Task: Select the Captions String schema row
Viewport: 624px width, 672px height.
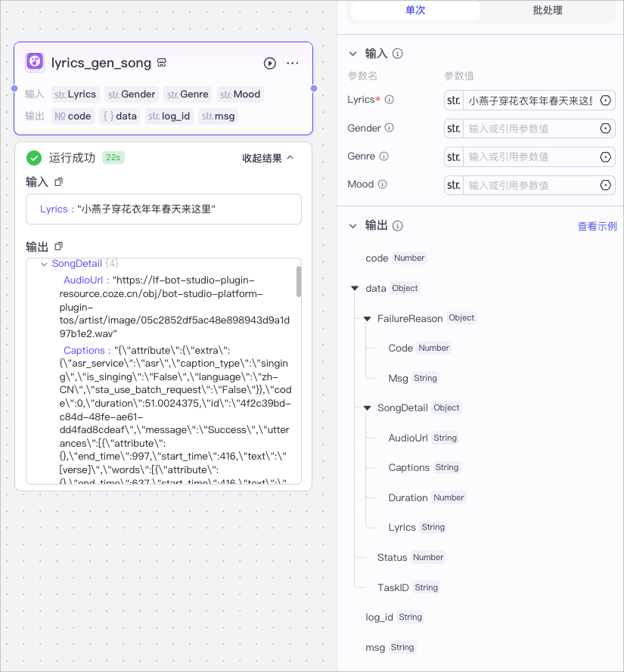Action: (424, 468)
